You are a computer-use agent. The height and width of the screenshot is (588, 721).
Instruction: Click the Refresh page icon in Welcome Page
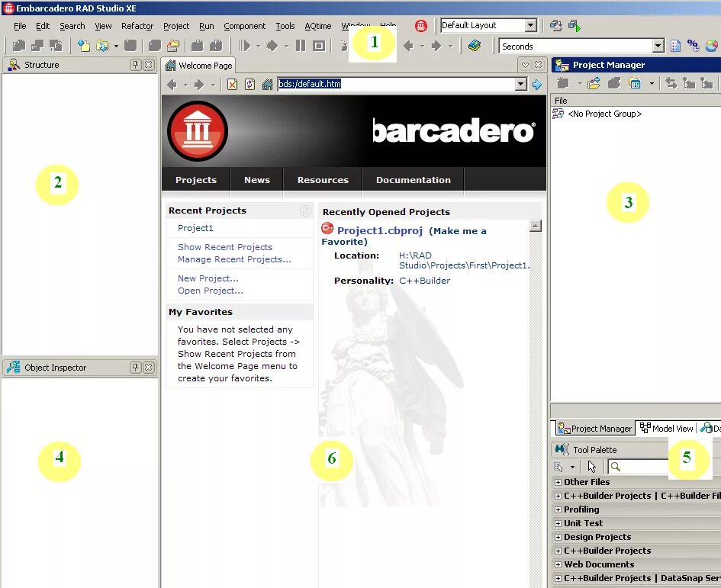click(x=249, y=84)
